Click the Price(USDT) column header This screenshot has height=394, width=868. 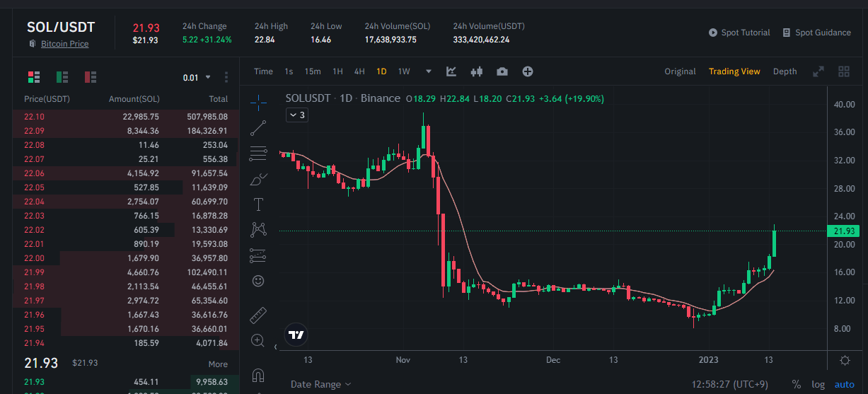[47, 98]
